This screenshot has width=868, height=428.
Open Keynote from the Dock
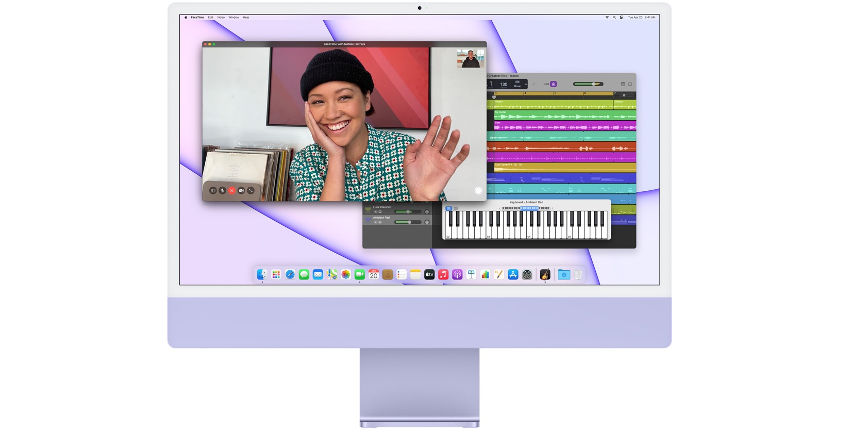pyautogui.click(x=471, y=274)
